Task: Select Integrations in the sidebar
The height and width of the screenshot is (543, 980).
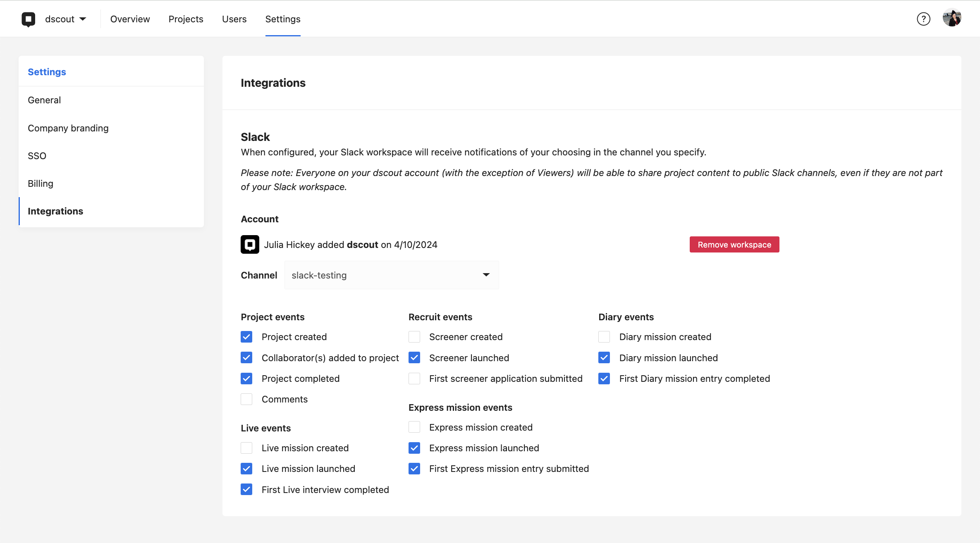Action: [x=111, y=211]
